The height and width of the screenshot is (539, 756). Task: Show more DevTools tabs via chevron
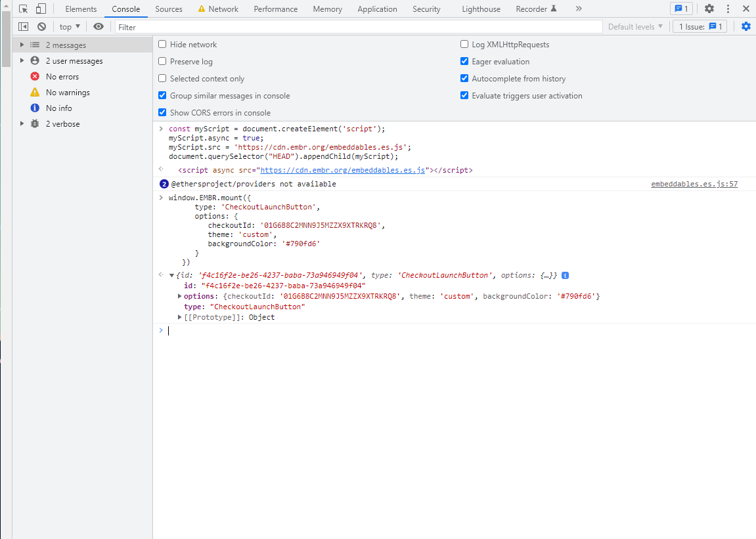click(x=579, y=9)
